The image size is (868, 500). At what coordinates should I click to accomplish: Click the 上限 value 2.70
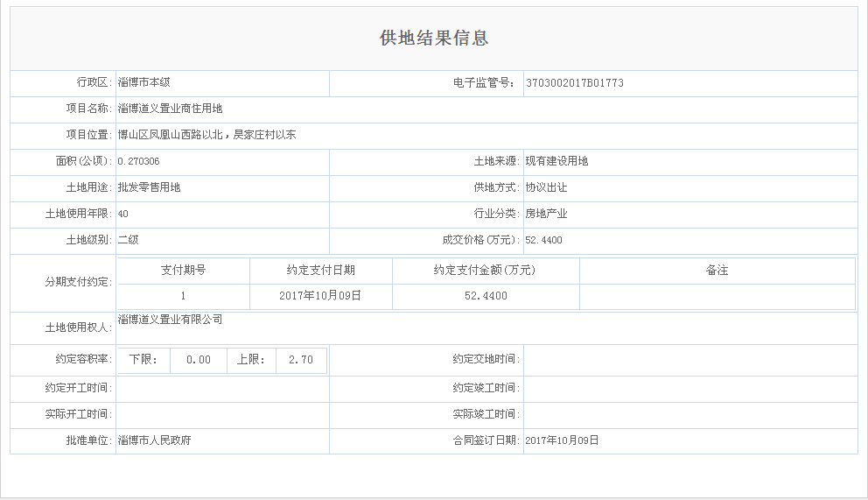[301, 360]
